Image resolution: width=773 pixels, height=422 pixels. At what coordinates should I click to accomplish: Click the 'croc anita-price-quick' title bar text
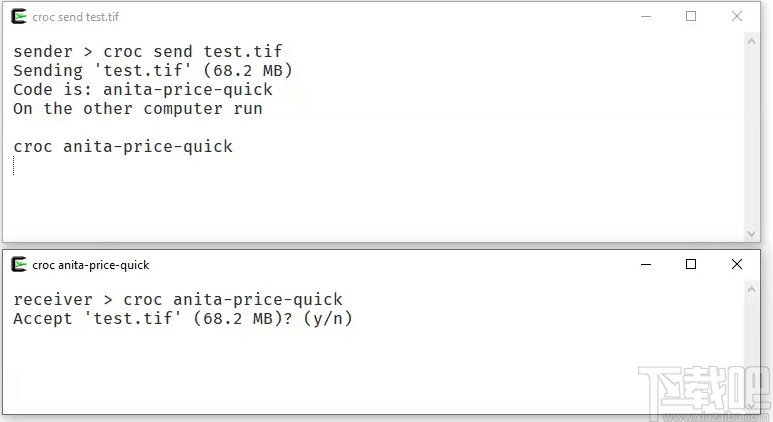tap(90, 265)
